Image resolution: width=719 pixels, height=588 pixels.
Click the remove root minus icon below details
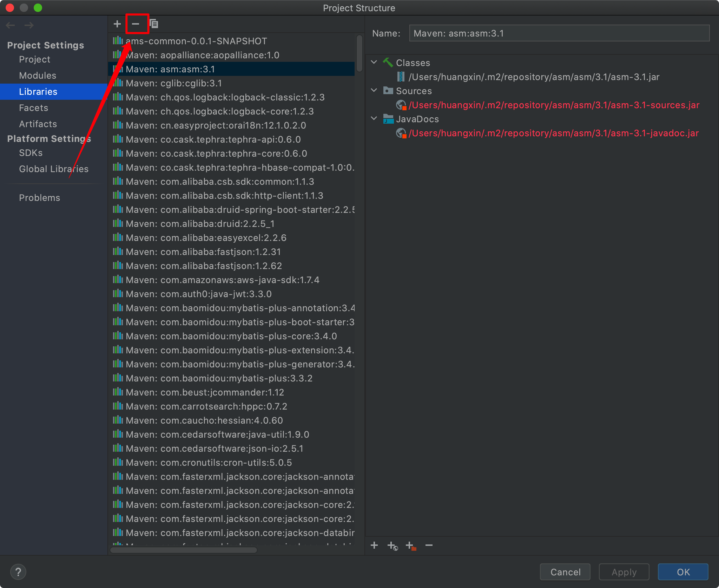pyautogui.click(x=429, y=545)
